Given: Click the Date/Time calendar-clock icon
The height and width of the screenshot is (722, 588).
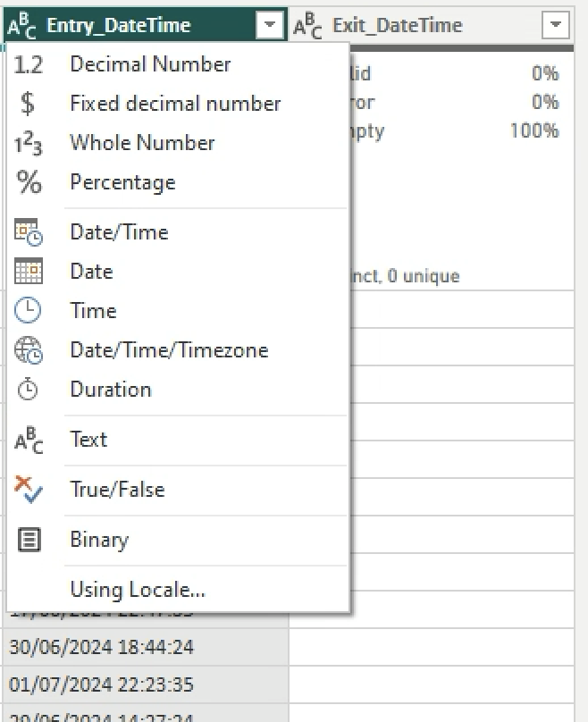Looking at the screenshot, I should pos(29,232).
